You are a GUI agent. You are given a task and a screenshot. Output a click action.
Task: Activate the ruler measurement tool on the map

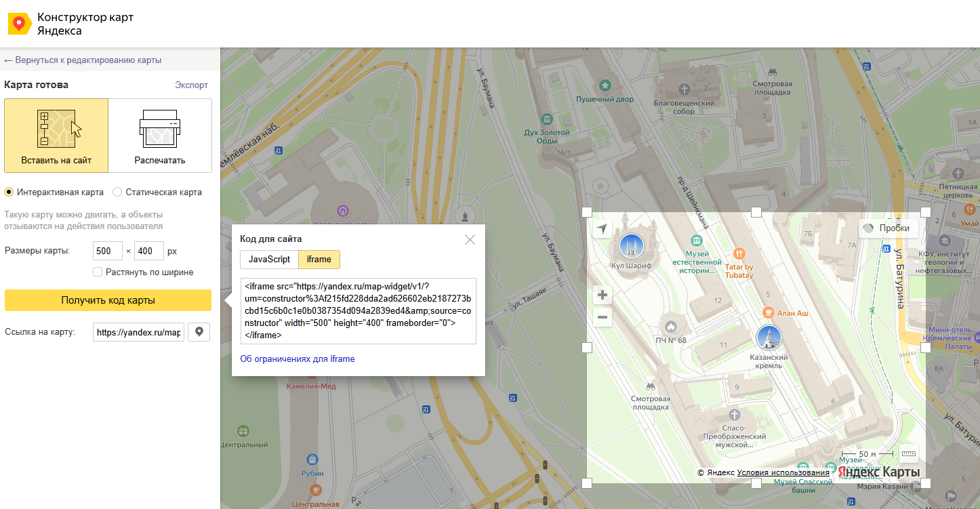tap(909, 453)
